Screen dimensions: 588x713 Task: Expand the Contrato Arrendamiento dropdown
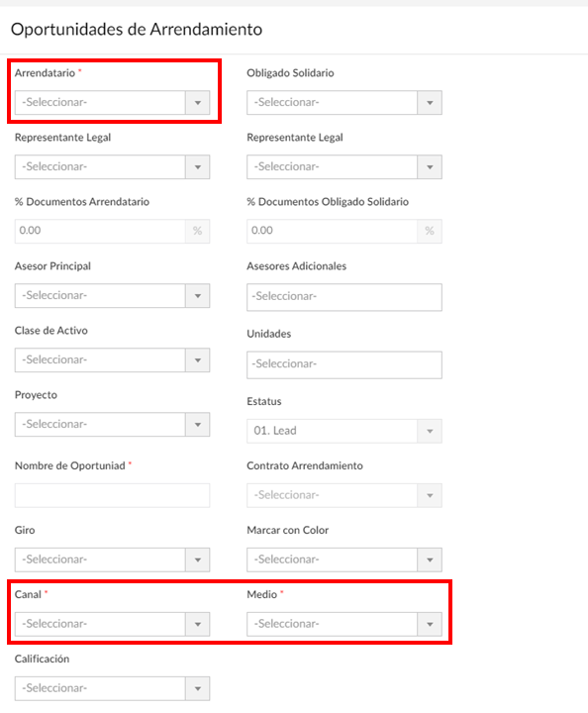pyautogui.click(x=343, y=496)
